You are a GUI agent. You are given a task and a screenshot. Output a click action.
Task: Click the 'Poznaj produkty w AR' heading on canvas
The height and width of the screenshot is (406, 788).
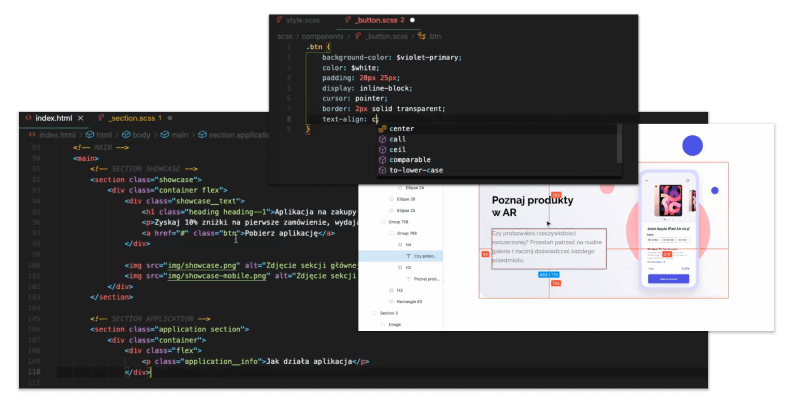[532, 206]
